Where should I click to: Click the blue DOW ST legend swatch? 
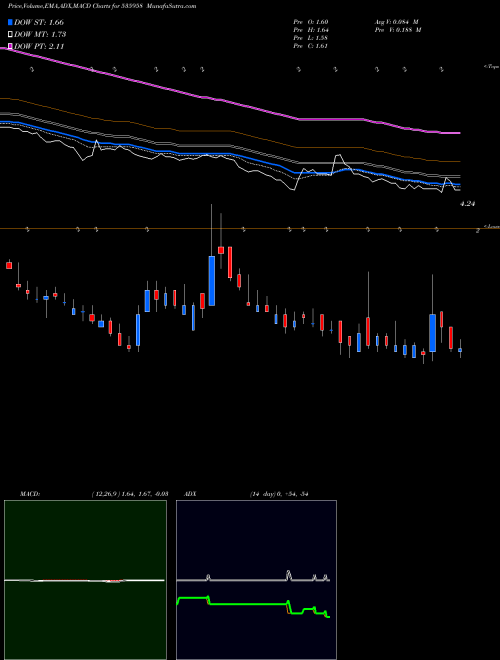click(x=10, y=22)
